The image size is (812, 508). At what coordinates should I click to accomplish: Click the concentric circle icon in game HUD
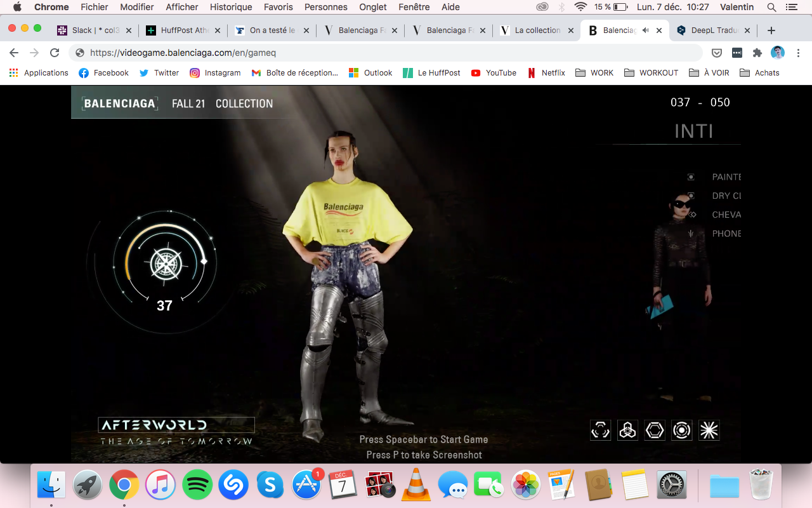(x=682, y=430)
